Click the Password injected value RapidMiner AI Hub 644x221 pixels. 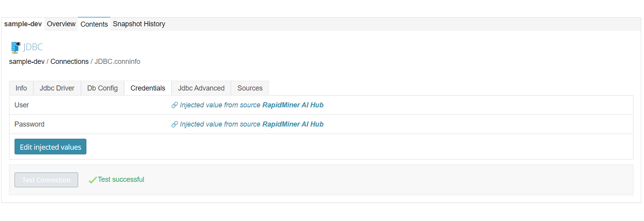(x=293, y=124)
